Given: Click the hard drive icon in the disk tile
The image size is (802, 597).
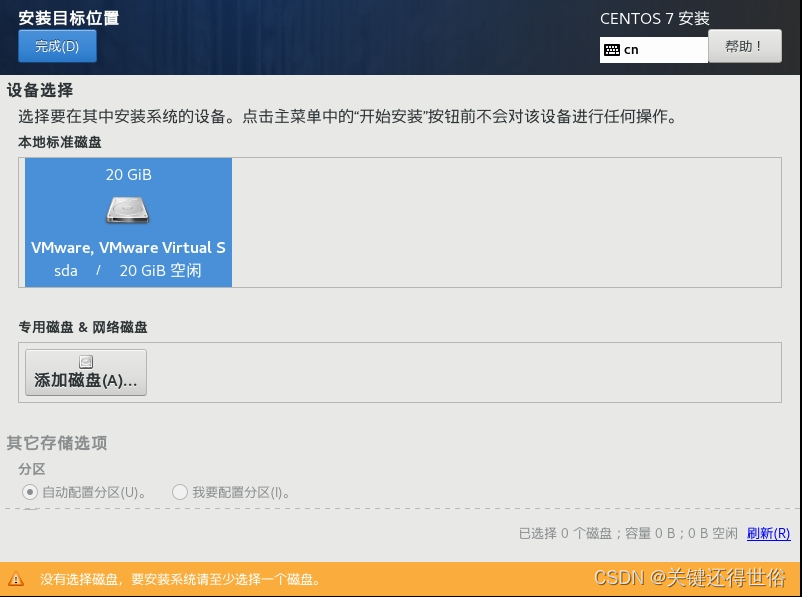Looking at the screenshot, I should (x=128, y=210).
